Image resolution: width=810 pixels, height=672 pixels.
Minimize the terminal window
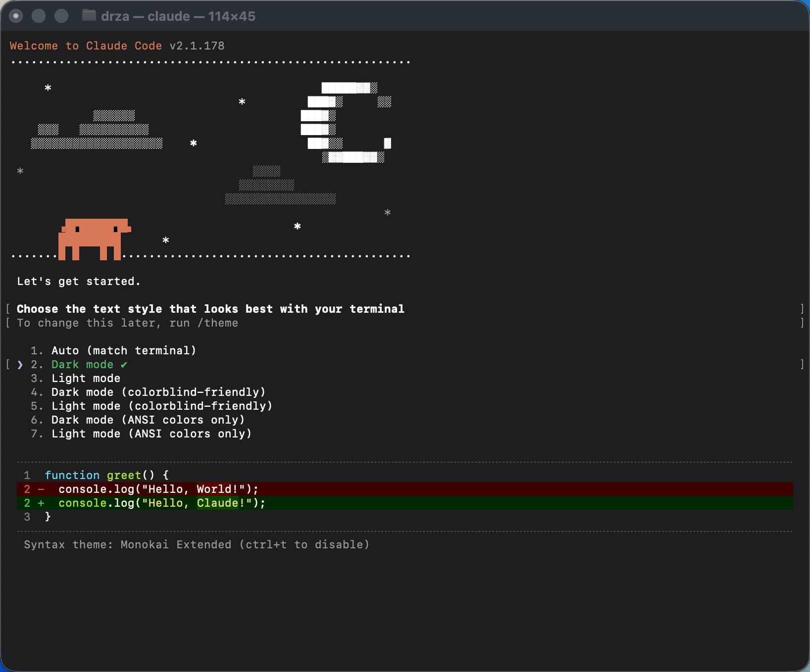(x=39, y=16)
